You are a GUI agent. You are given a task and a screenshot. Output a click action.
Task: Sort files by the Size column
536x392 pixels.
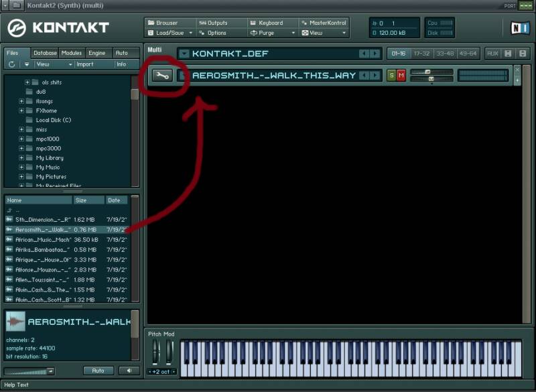[x=89, y=200]
